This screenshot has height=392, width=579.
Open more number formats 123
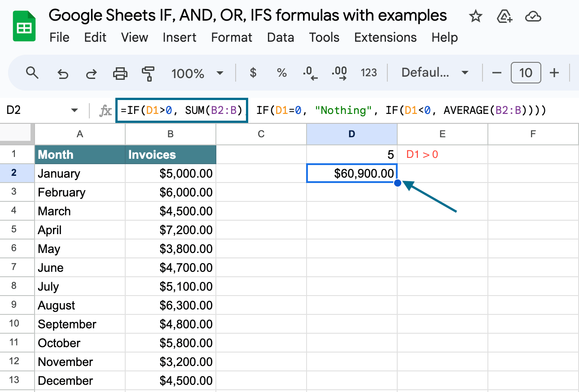(x=368, y=73)
